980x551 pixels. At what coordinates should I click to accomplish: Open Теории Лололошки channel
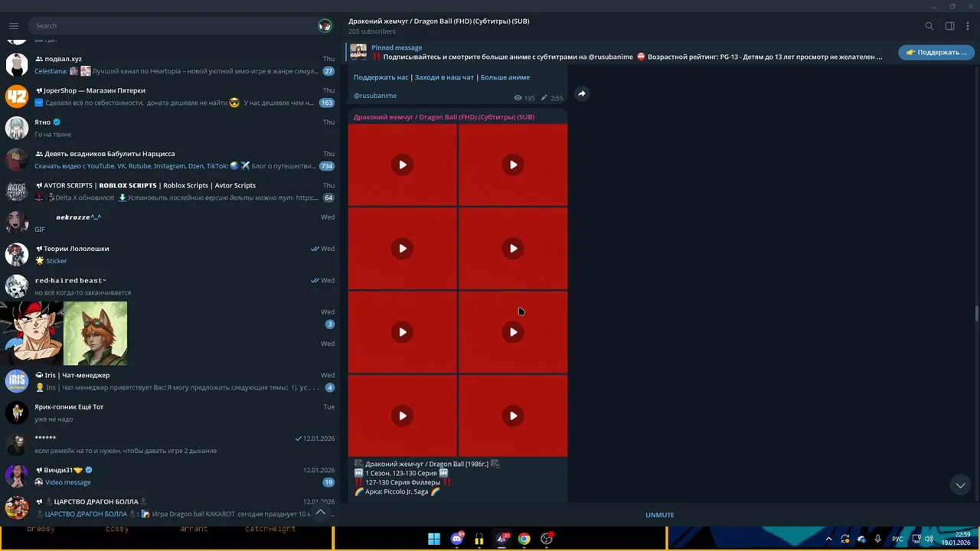pos(170,254)
